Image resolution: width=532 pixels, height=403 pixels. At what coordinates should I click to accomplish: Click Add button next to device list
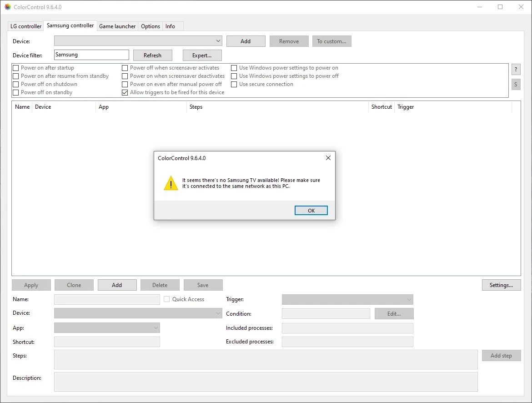click(x=246, y=41)
